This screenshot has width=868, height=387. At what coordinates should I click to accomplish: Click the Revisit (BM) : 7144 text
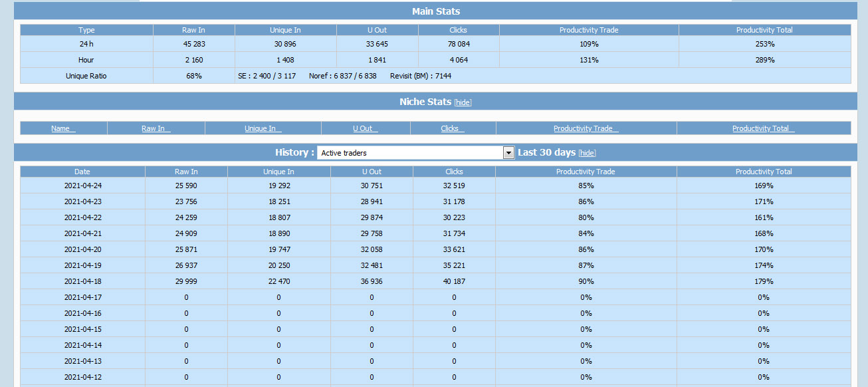pyautogui.click(x=421, y=76)
